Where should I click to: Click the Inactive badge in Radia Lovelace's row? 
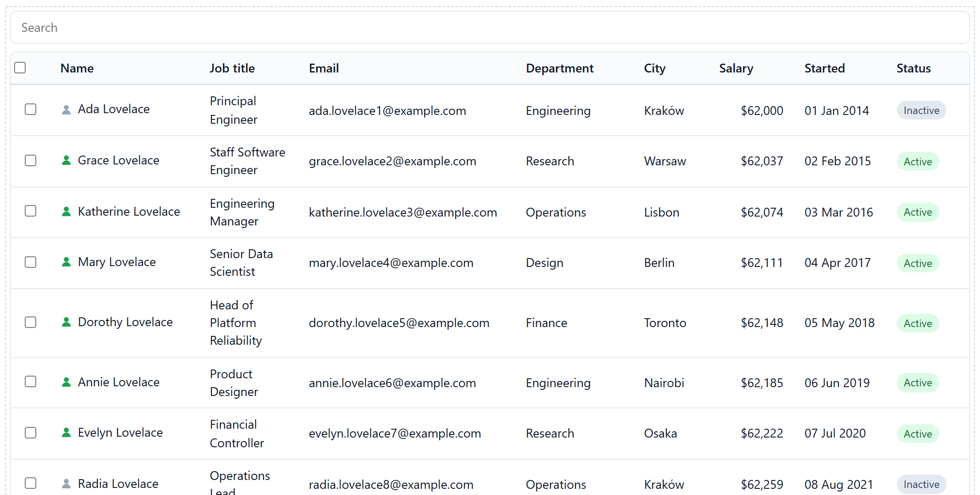click(921, 484)
